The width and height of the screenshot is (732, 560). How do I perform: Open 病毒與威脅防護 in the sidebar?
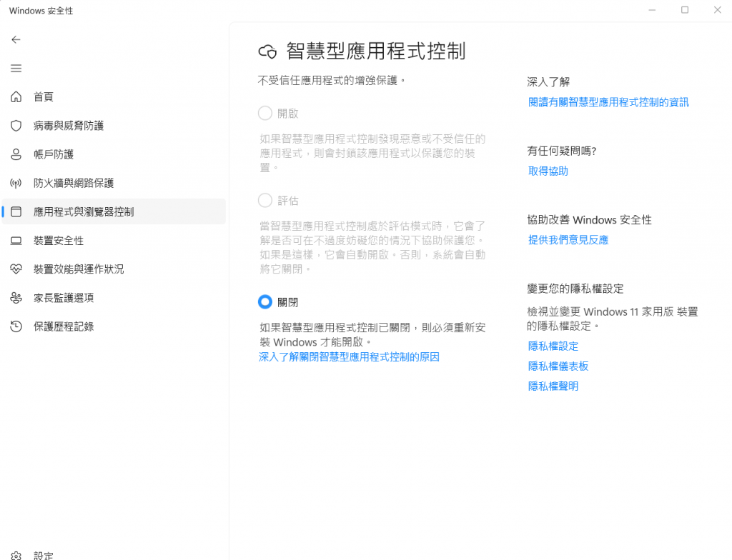114,126
